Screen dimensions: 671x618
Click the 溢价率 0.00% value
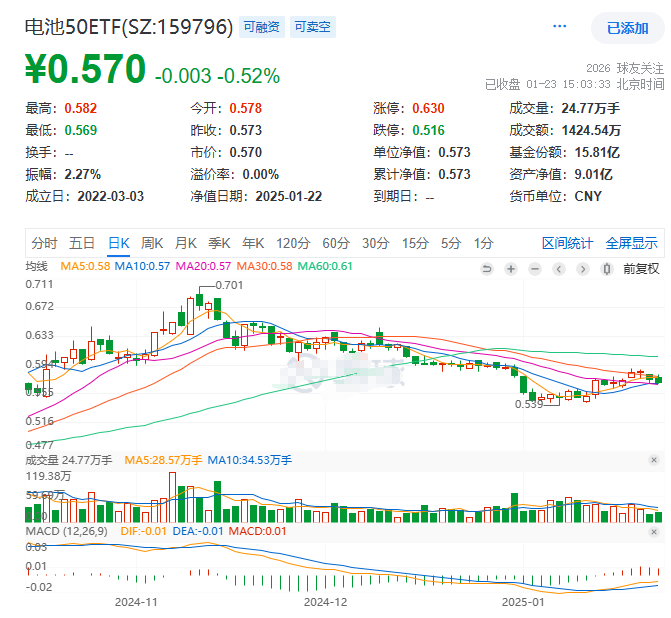(261, 174)
